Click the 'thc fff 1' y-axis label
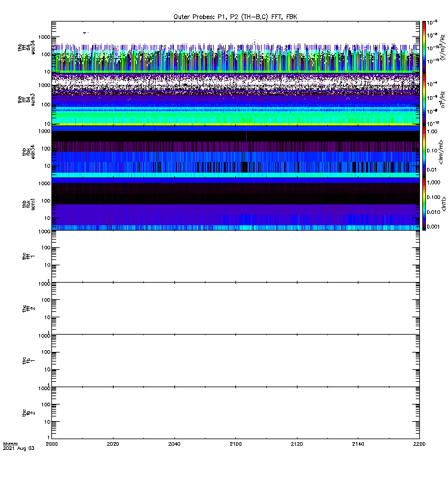Screen dimensions: 448x478 [x=29, y=256]
